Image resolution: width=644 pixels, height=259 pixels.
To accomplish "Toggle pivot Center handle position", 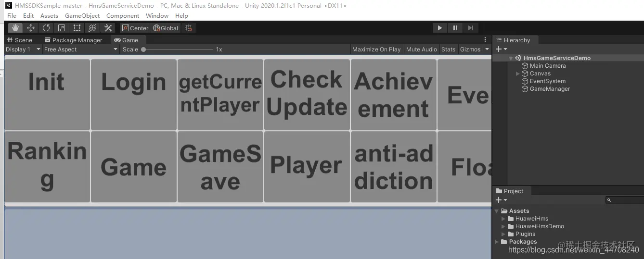I will 135,28.
